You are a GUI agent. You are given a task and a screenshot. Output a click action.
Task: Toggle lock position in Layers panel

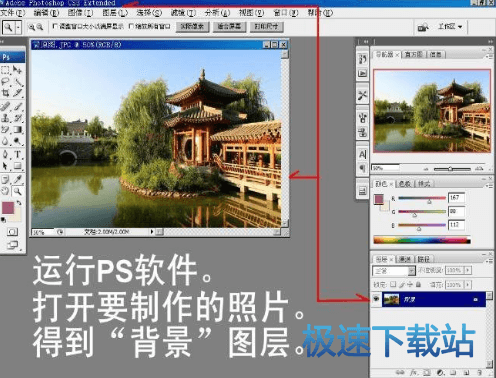coord(410,284)
